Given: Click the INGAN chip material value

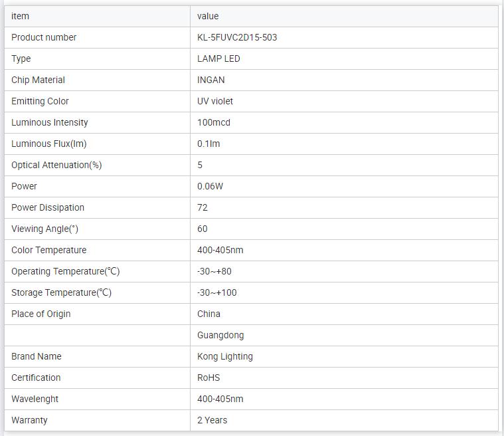Looking at the screenshot, I should pos(211,80).
